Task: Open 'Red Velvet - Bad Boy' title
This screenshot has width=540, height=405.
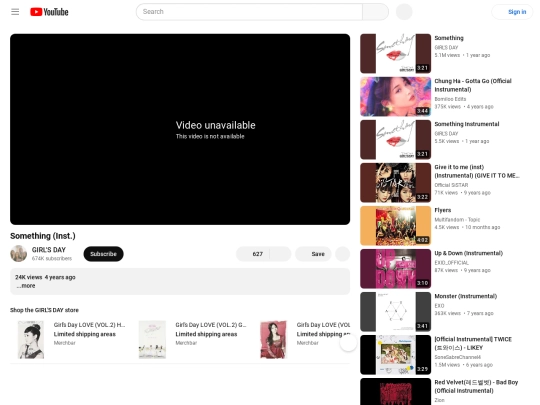Action: [476, 386]
